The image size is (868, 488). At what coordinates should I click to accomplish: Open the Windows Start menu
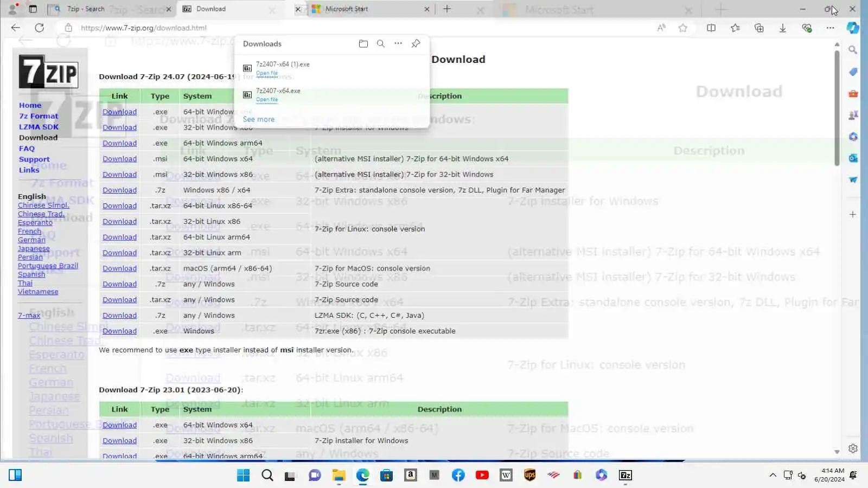(243, 475)
